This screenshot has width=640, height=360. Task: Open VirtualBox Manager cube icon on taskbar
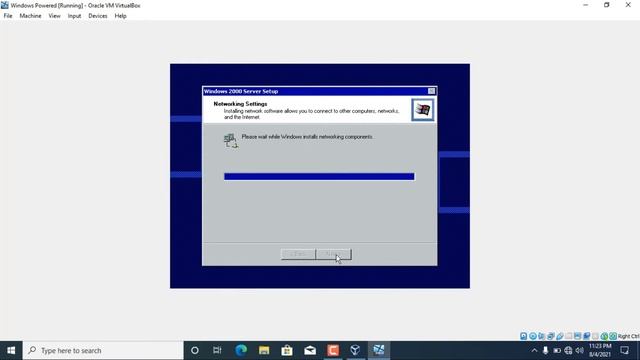(356, 350)
